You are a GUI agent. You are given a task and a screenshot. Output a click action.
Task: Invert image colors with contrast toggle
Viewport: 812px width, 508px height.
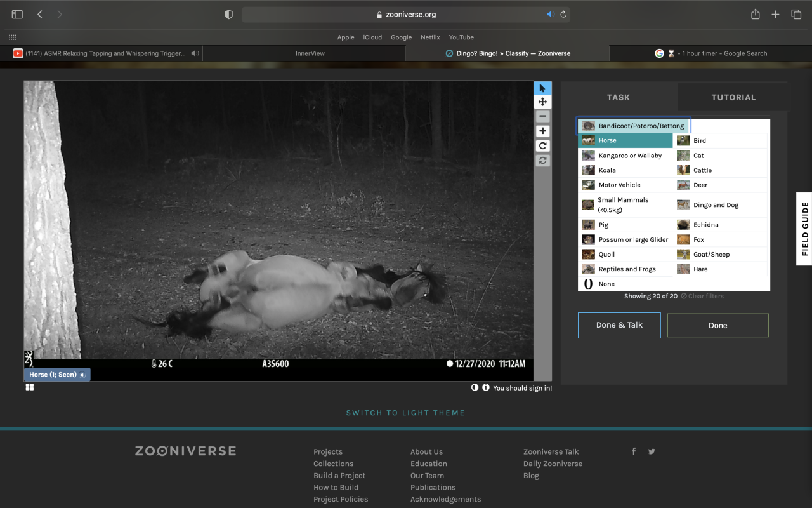475,387
